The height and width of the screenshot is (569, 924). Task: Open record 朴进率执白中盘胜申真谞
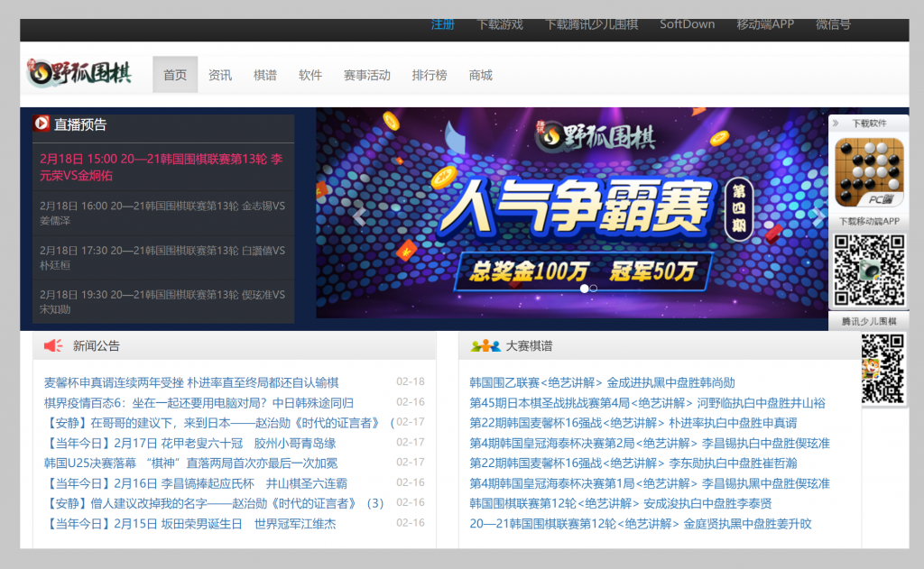point(633,423)
